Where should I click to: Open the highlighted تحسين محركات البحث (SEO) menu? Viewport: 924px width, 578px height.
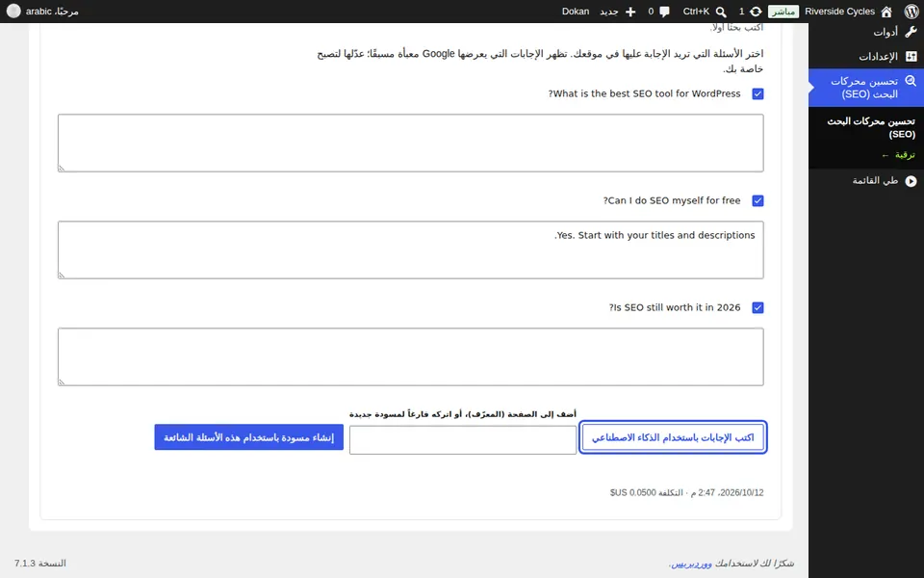(866, 88)
